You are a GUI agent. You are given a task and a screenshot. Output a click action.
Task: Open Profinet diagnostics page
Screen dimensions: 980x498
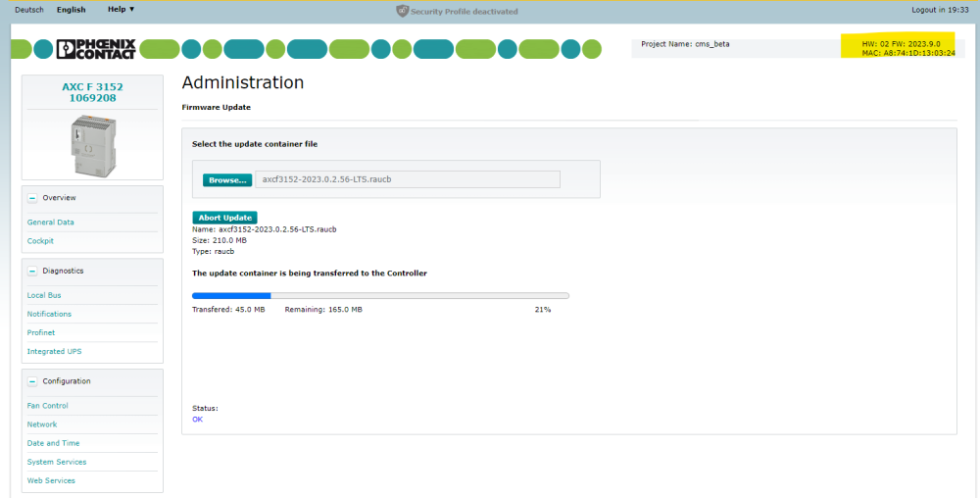click(x=41, y=332)
